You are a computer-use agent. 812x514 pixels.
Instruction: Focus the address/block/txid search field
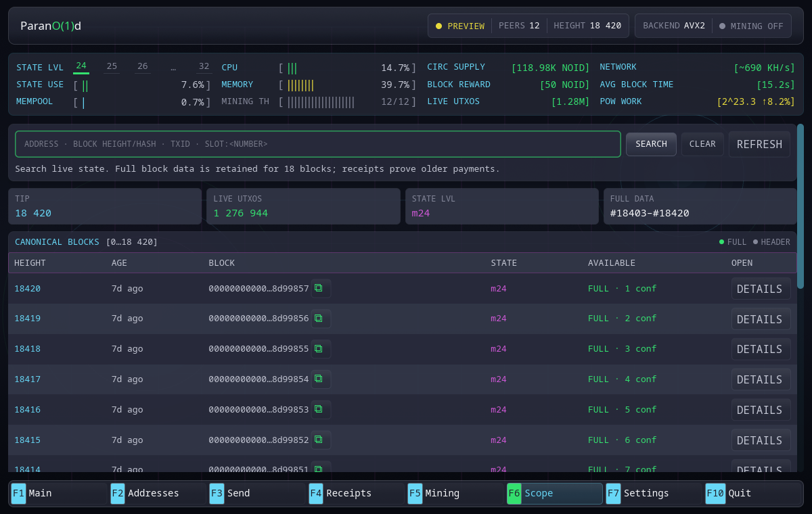[x=318, y=144]
